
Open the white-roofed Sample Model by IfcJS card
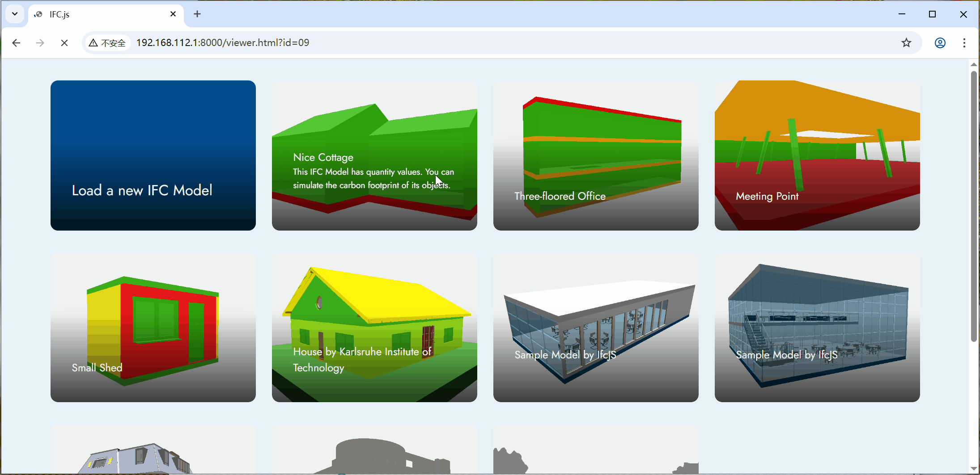click(x=596, y=327)
